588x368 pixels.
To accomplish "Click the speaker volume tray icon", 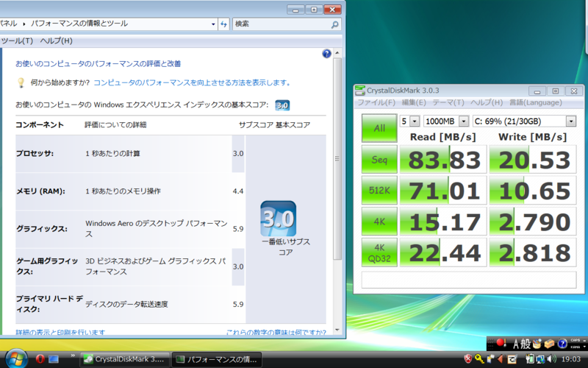I will coord(551,359).
